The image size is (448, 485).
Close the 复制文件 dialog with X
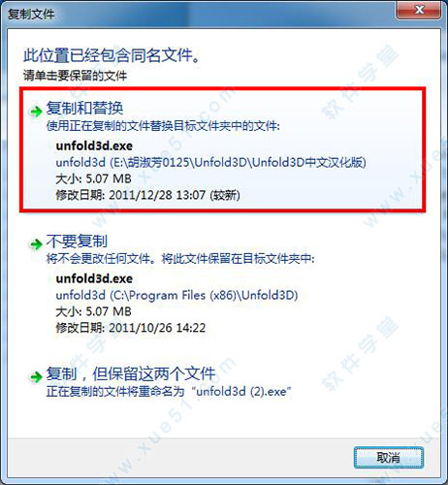(x=419, y=10)
